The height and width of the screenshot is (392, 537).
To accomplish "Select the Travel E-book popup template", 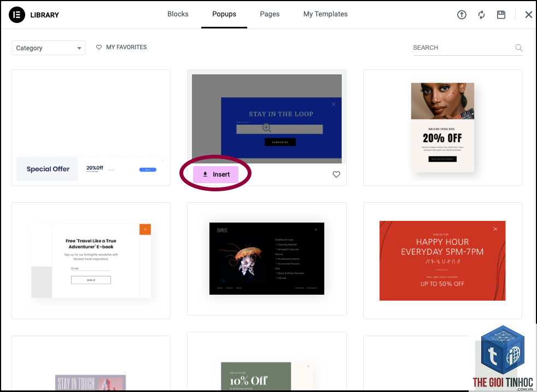I will pyautogui.click(x=91, y=261).
